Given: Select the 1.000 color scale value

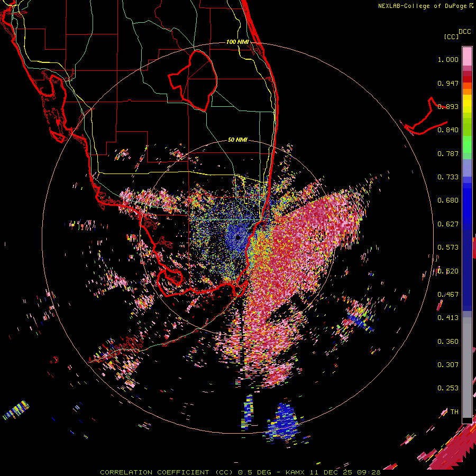Looking at the screenshot, I should [448, 59].
